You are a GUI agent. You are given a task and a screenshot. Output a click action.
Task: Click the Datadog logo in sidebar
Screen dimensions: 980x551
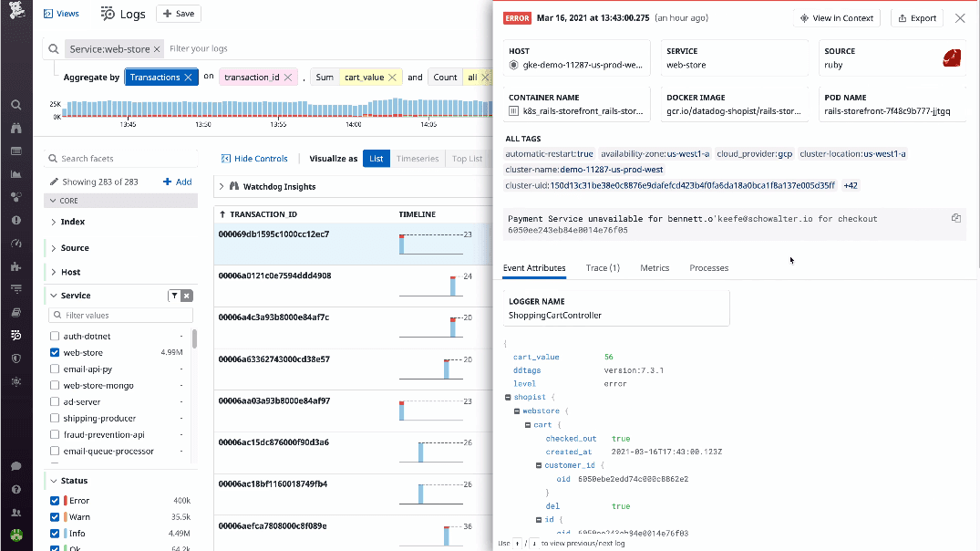coord(16,10)
